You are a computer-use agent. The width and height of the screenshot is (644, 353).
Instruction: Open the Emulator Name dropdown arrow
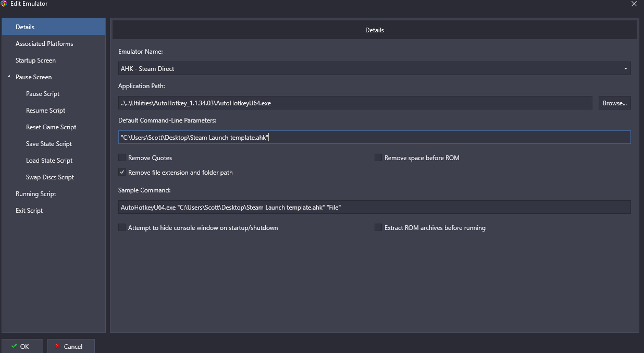click(625, 68)
